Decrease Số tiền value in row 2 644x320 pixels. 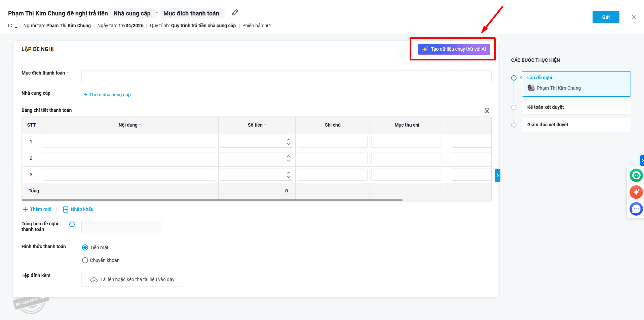[289, 161]
